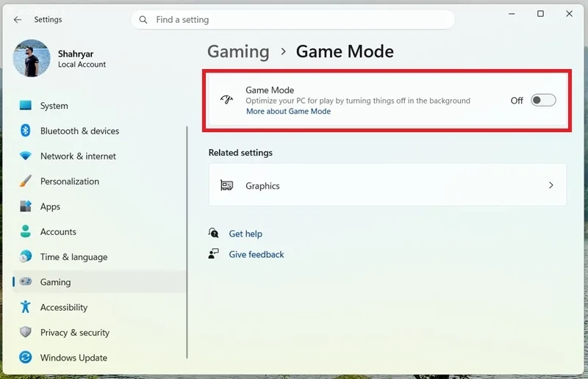The height and width of the screenshot is (379, 588).
Task: Click the Bluetooth icon in sidebar
Action: [x=26, y=131]
